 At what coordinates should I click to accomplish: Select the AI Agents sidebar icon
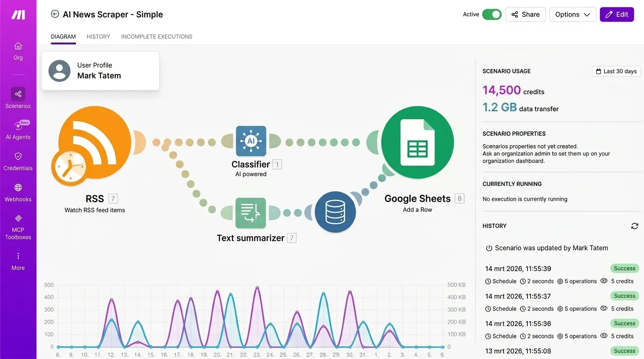pyautogui.click(x=18, y=129)
